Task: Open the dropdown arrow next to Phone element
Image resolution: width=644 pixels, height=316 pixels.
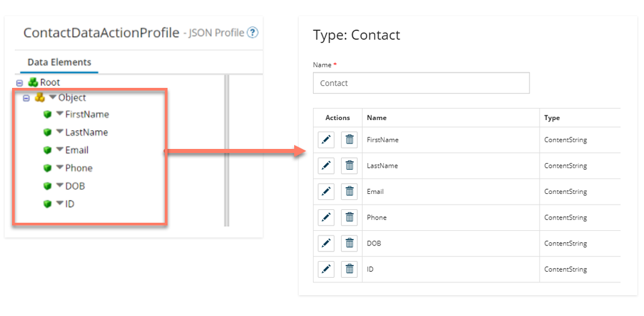Action: coord(60,167)
